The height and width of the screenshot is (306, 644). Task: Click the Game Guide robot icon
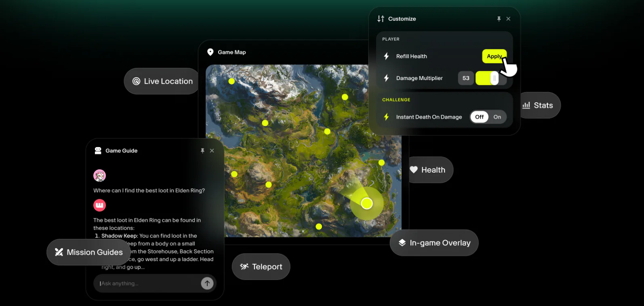[x=98, y=151]
